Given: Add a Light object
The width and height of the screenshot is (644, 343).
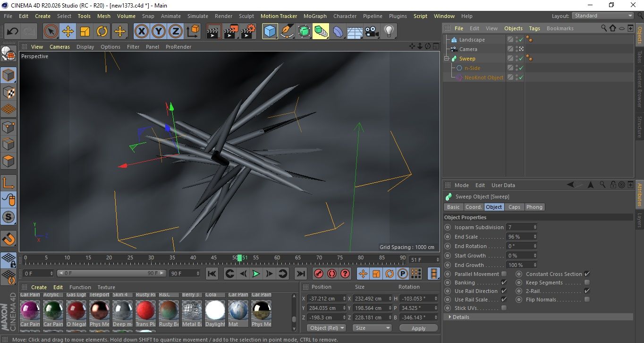Looking at the screenshot, I should pyautogui.click(x=389, y=32).
